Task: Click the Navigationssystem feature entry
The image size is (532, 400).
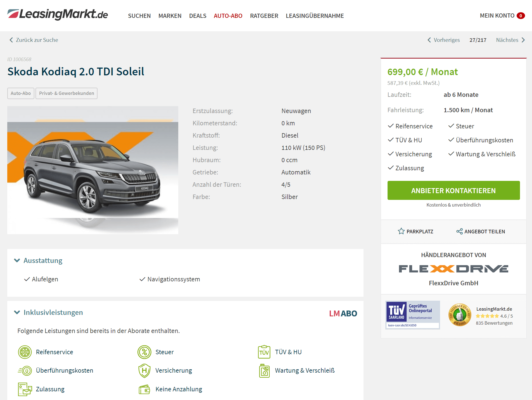Action: 170,279
